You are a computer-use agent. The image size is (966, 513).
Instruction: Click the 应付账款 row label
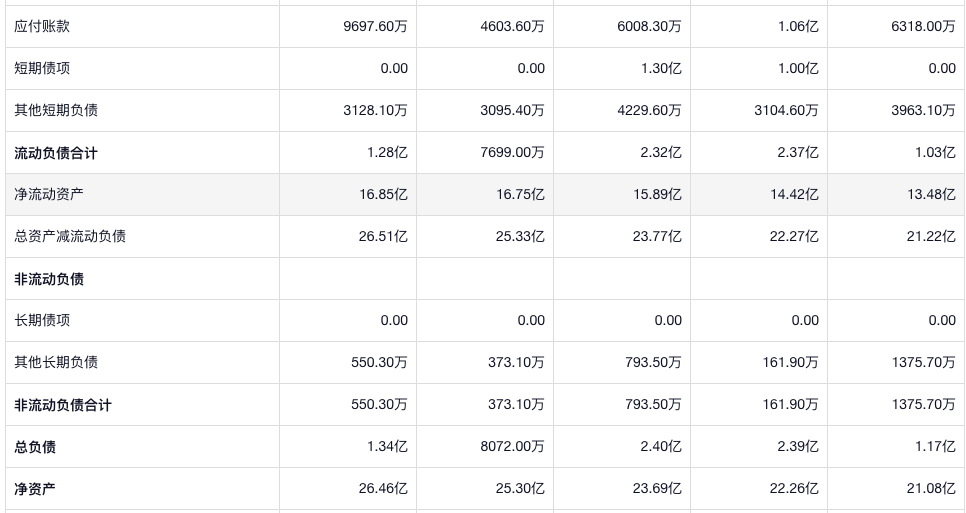click(42, 26)
